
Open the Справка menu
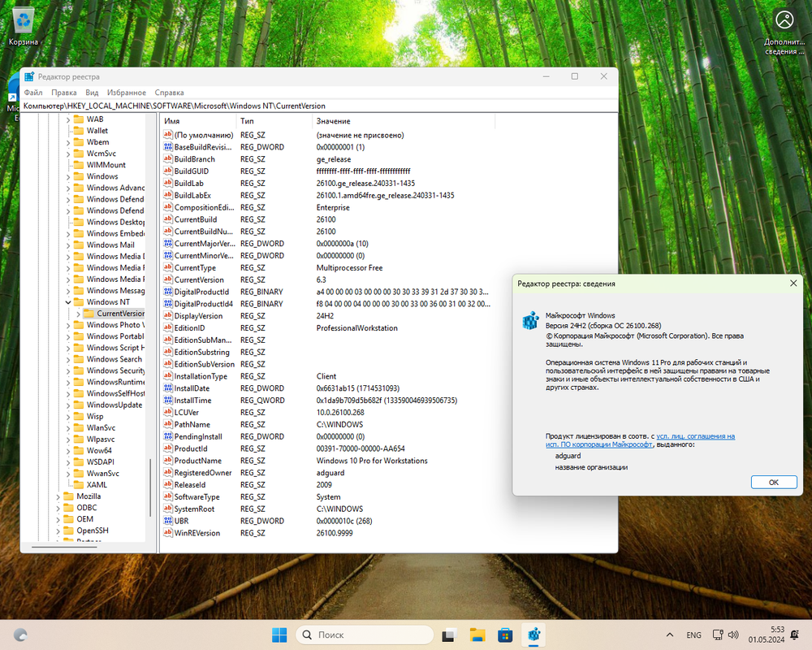tap(169, 93)
